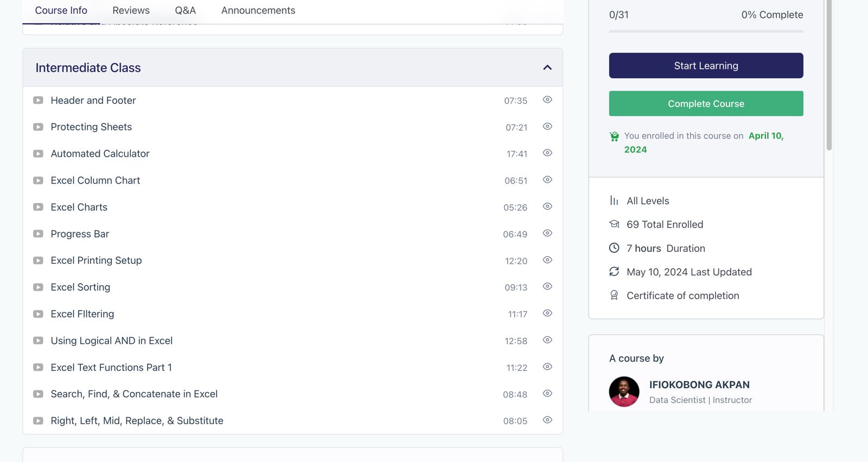Click the course progress bar
This screenshot has width=868, height=462.
coord(706,31)
